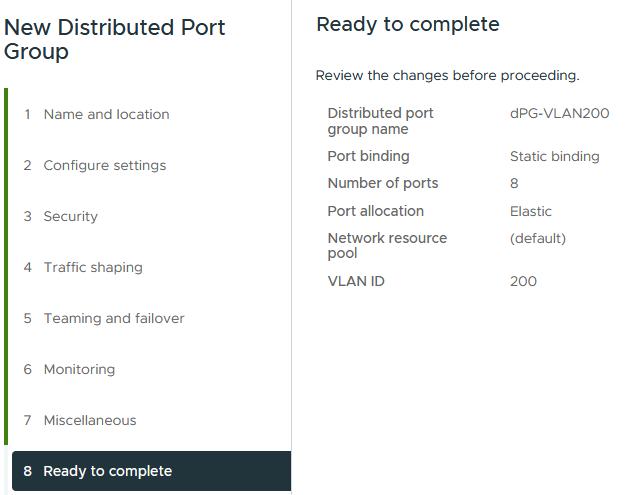Click the Distributed port group name label
The height and width of the screenshot is (495, 636).
[380, 121]
